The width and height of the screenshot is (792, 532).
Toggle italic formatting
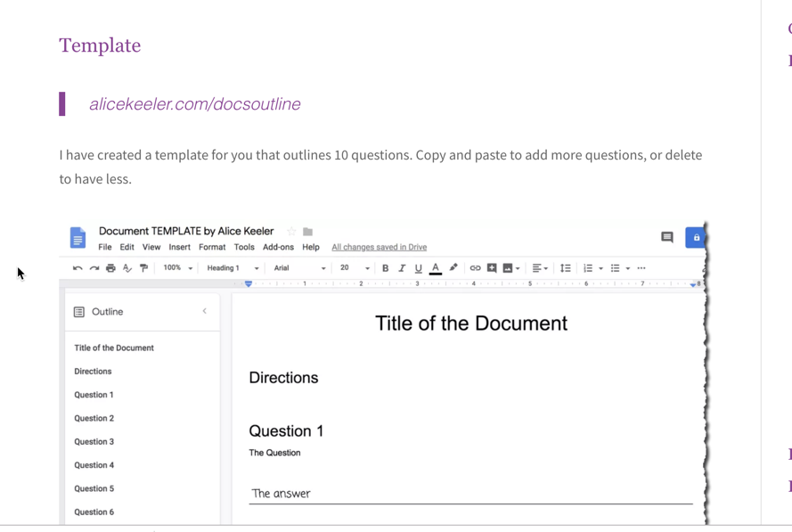[x=402, y=268]
